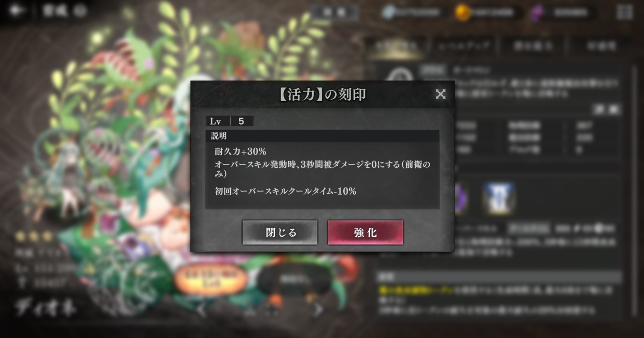Open the fourth tab in character panel
This screenshot has height=338, width=644.
[x=601, y=46]
